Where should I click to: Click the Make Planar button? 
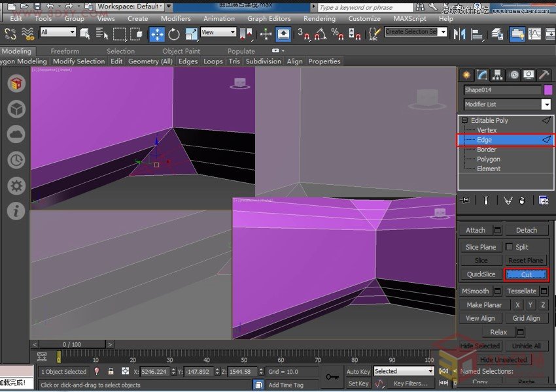click(484, 305)
